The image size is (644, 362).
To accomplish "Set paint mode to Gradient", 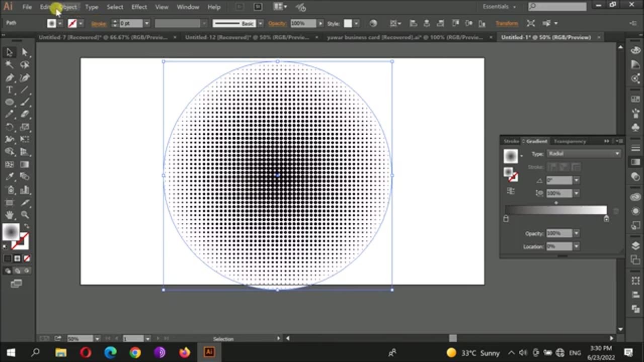I will tap(17, 258).
